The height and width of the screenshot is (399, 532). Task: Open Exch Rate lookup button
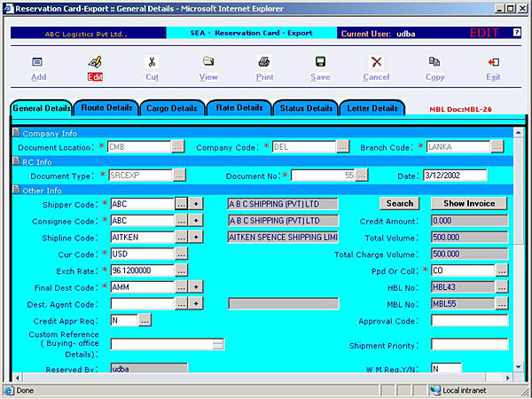181,270
